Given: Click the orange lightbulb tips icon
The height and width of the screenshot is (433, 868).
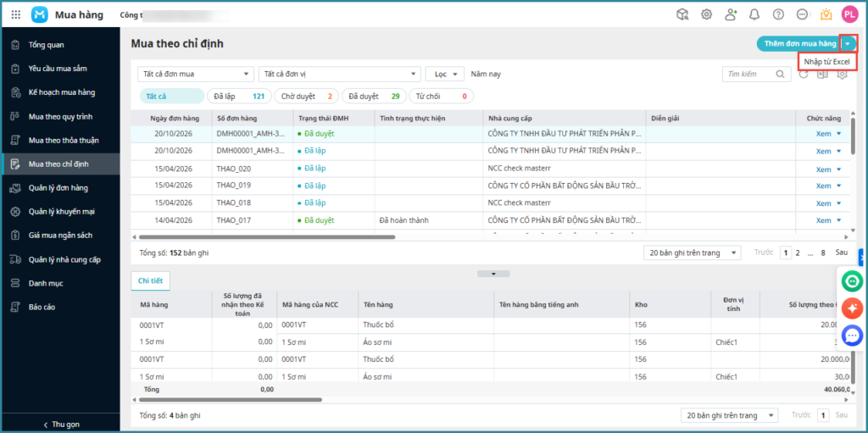Looking at the screenshot, I should pyautogui.click(x=826, y=14).
